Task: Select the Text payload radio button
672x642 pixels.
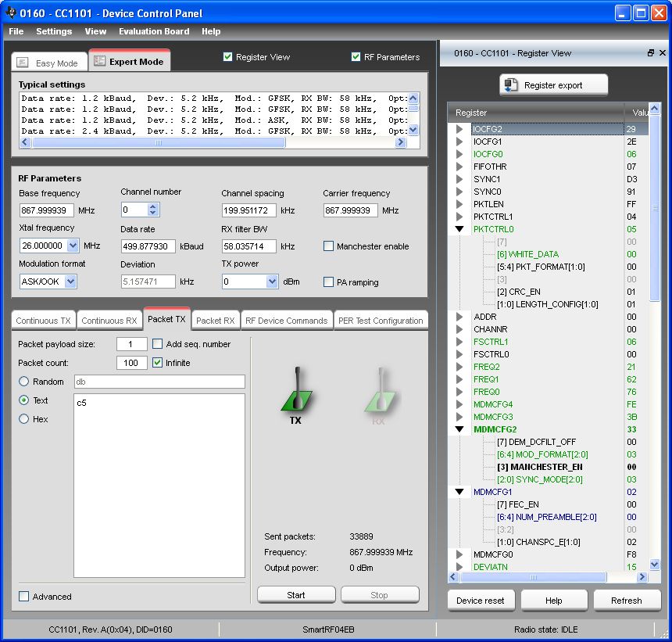Action: (24, 400)
